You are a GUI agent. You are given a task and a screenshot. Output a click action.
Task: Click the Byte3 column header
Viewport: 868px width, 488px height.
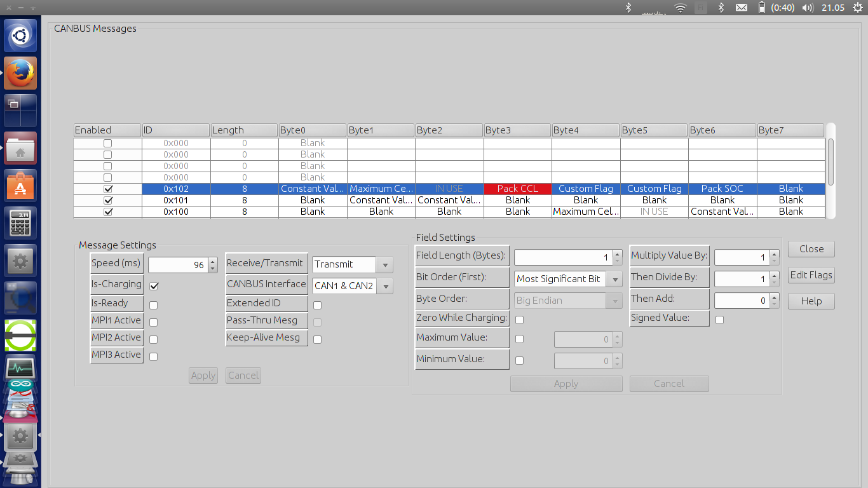click(517, 130)
